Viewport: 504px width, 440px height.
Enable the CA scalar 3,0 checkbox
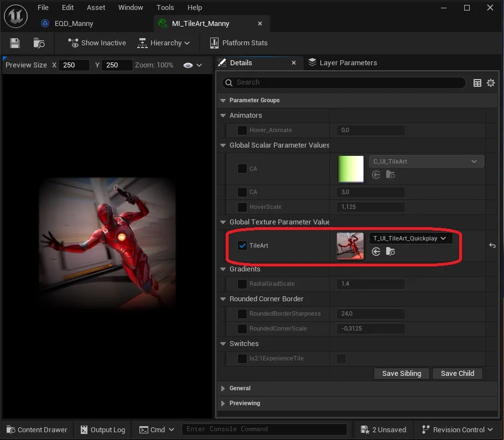coord(242,192)
